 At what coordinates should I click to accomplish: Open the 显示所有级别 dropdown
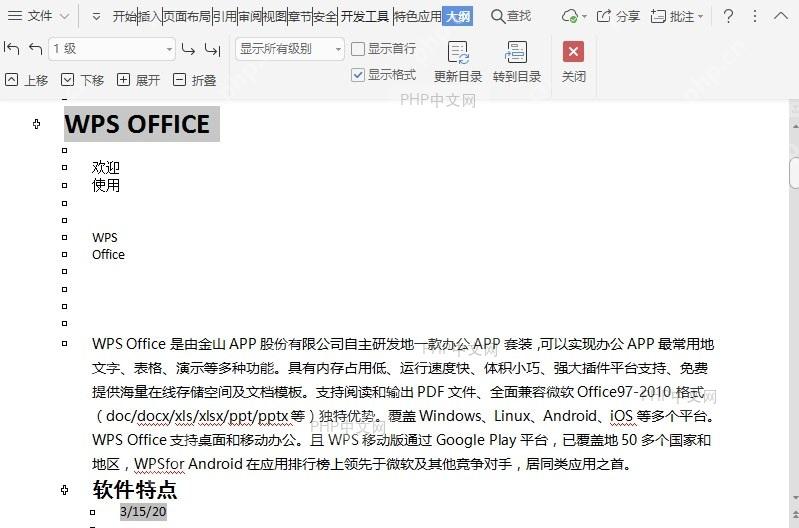[x=290, y=49]
